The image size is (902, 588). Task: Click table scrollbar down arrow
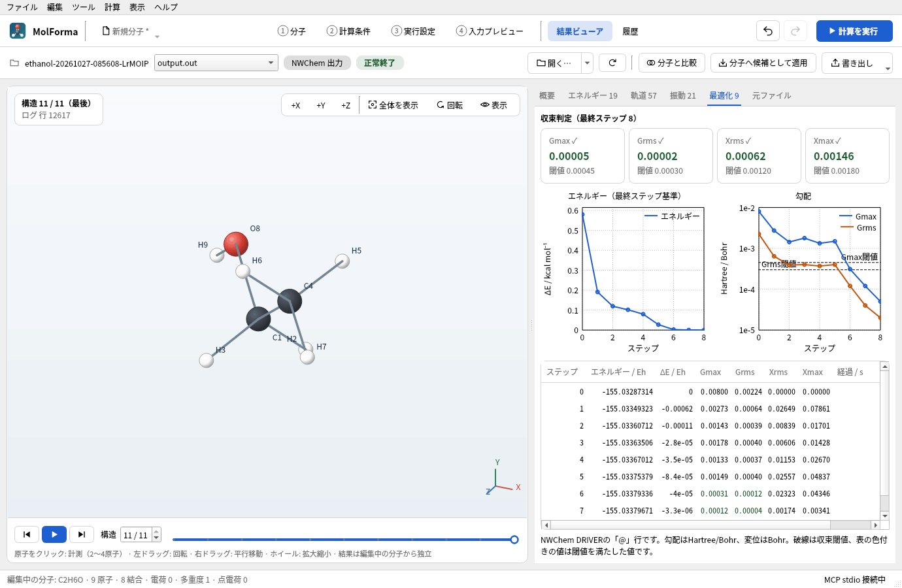coord(885,516)
